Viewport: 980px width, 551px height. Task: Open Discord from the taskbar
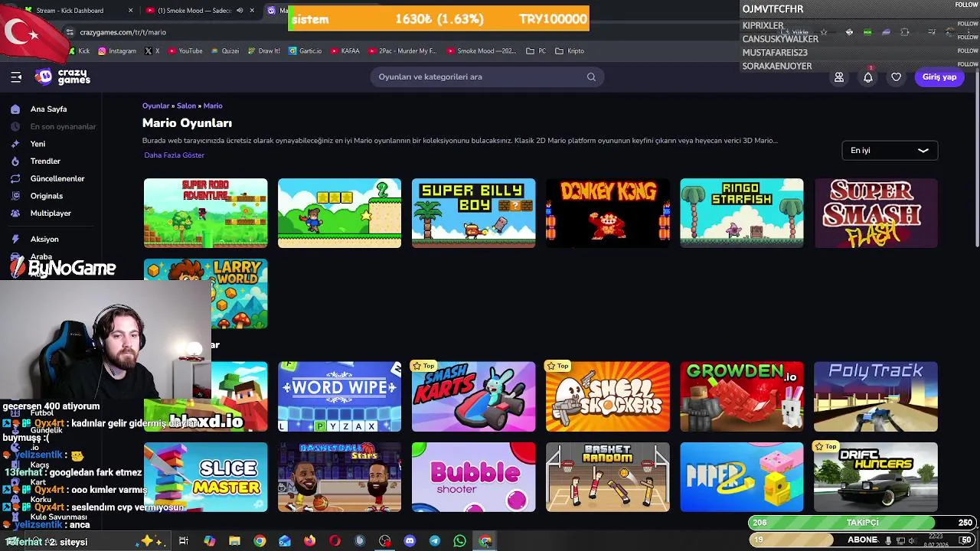point(410,541)
